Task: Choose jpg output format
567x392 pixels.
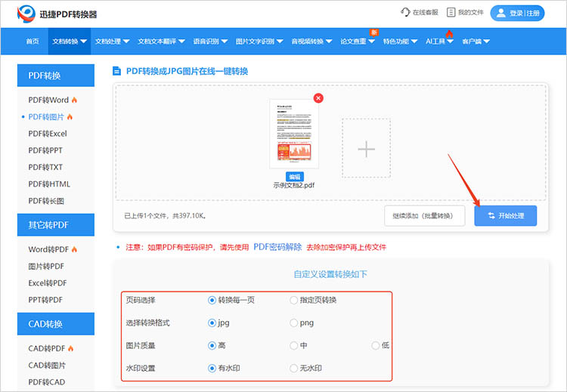Action: [212, 323]
